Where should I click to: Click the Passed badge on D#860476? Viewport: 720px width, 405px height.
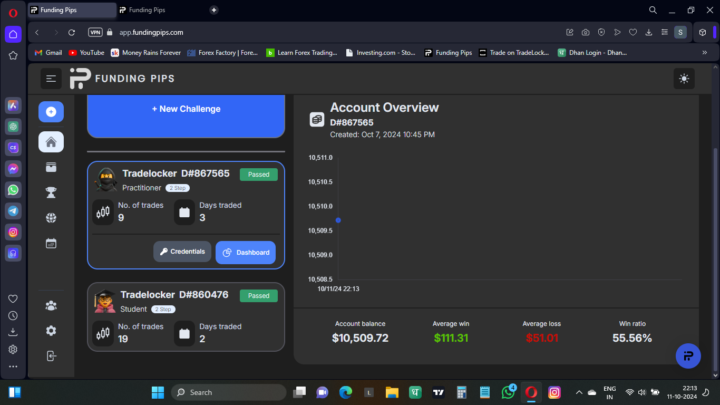[259, 296]
